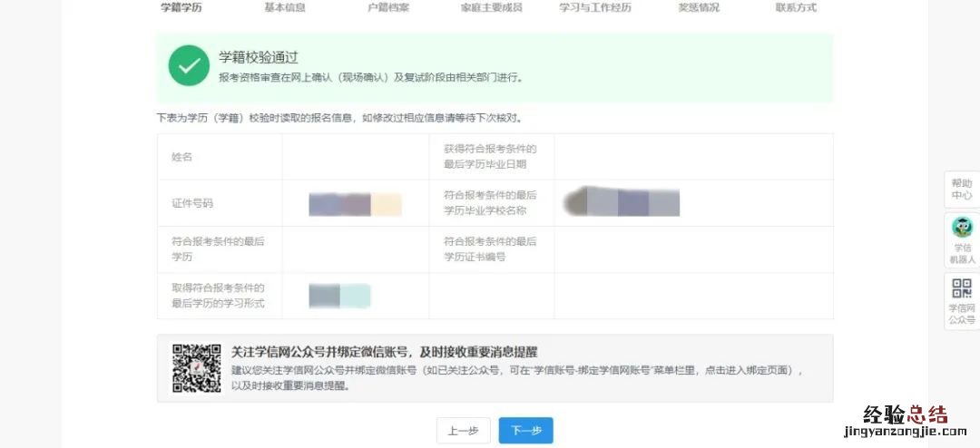The image size is (980, 448).
Task: Open the 基本信息 tab
Action: point(284,8)
